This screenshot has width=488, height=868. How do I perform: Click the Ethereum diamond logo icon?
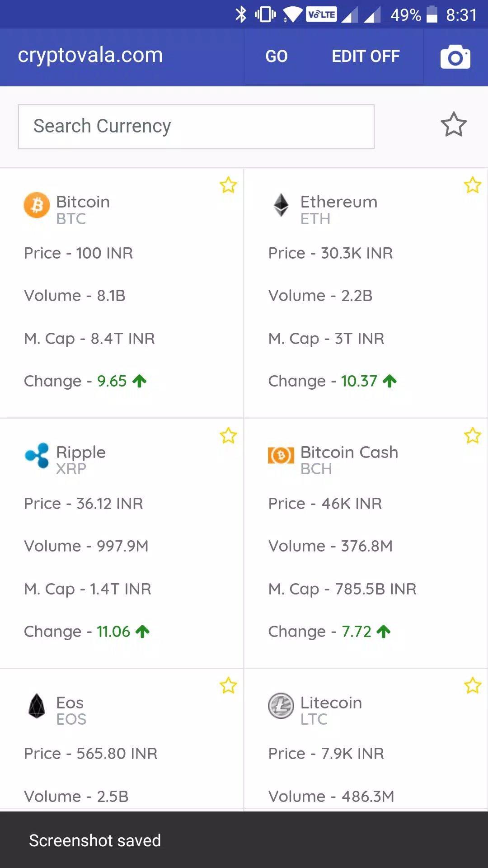(281, 205)
